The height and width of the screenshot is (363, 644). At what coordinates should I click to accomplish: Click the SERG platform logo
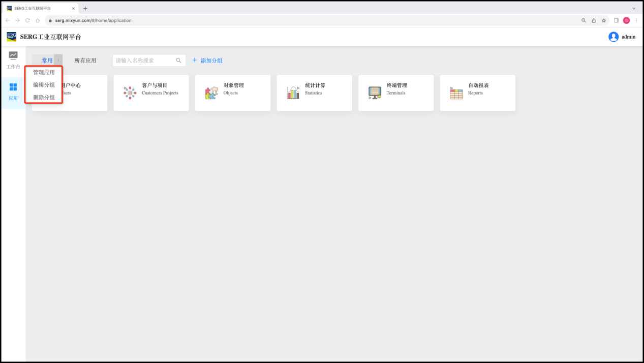pyautogui.click(x=12, y=37)
